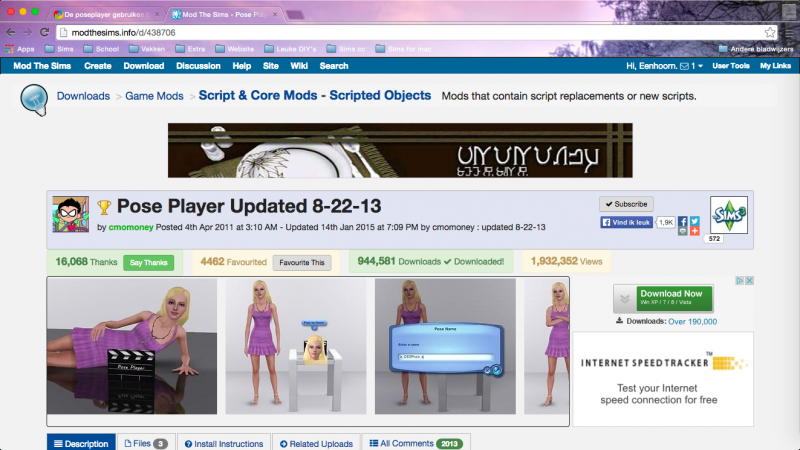Select the All Comments tab
The height and width of the screenshot is (450, 800).
pyautogui.click(x=416, y=443)
